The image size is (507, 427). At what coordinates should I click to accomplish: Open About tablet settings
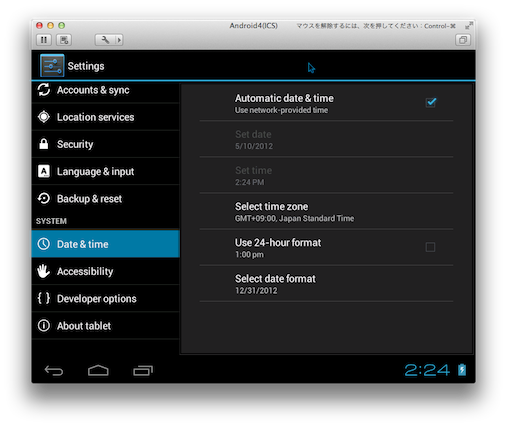[x=106, y=326]
